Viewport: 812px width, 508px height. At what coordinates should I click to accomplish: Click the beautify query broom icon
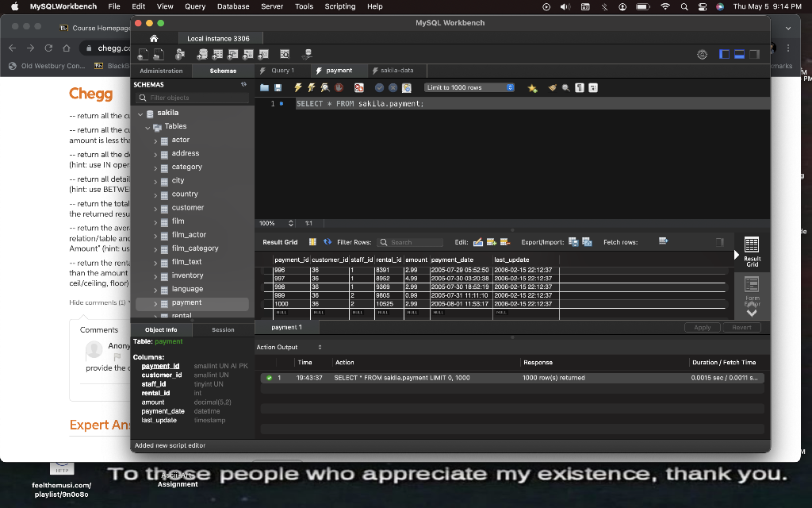(553, 88)
